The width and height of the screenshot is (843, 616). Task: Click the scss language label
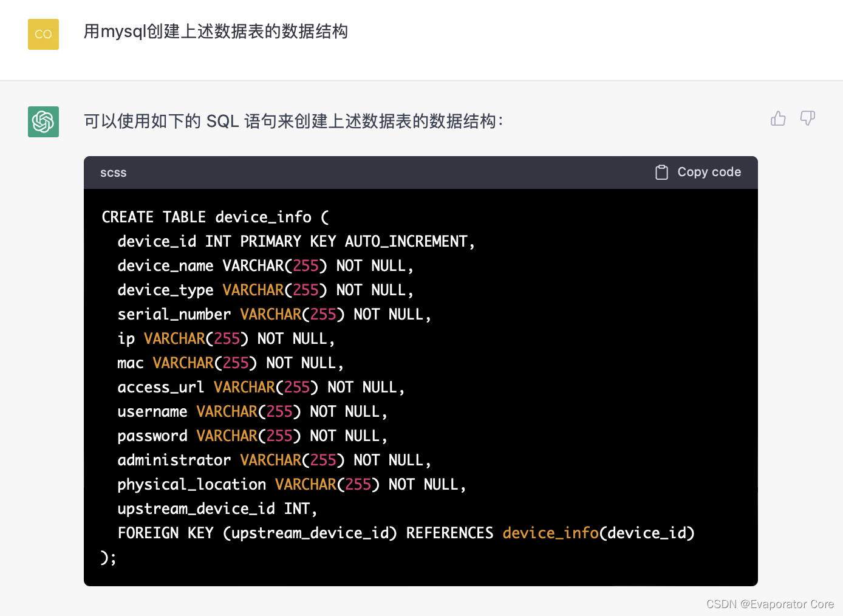114,173
